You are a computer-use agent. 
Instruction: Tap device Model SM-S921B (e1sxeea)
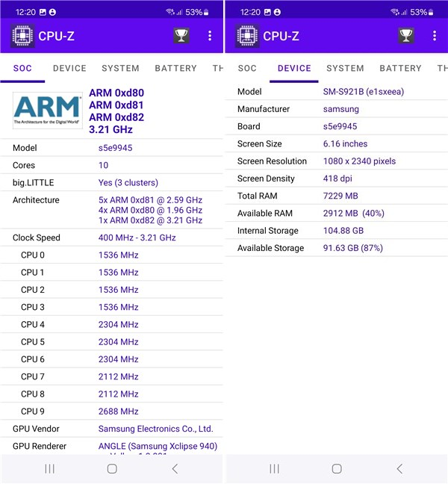[x=364, y=92]
